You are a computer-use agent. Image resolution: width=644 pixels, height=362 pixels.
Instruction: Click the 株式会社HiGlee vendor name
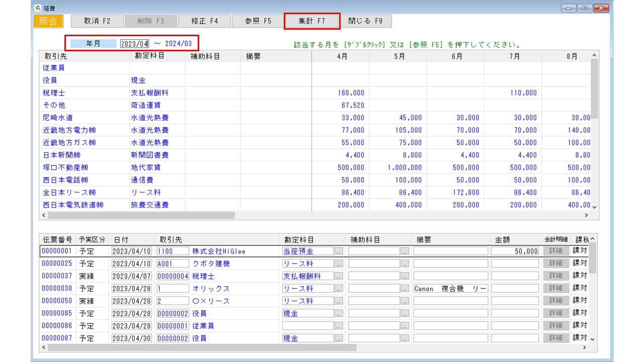(x=219, y=251)
